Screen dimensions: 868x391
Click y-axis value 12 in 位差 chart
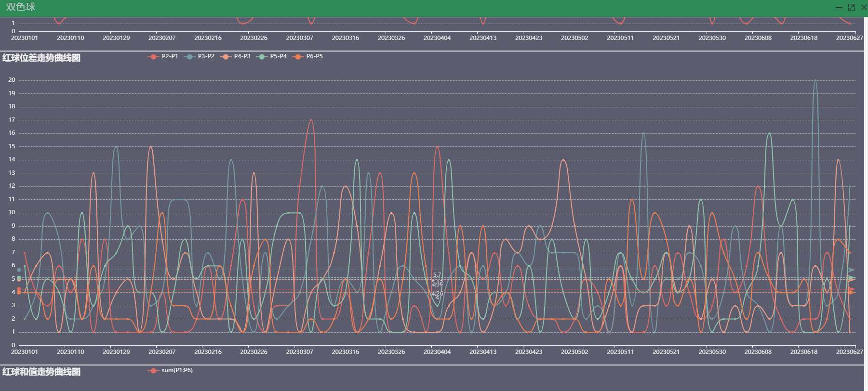coord(12,186)
